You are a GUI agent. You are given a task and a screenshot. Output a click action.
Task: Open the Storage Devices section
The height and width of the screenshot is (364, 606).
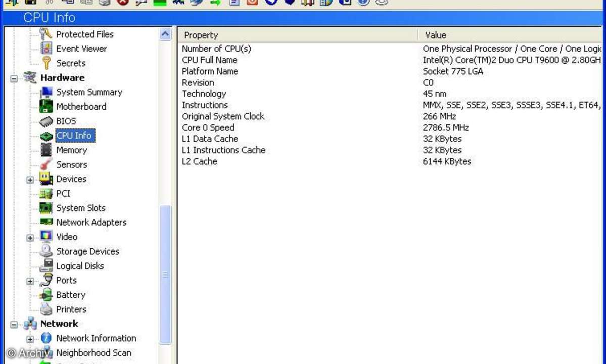tap(88, 252)
